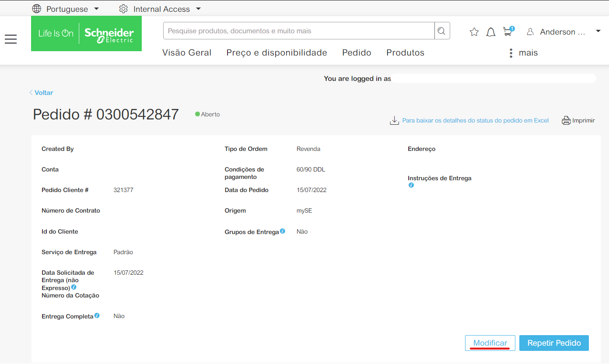Click the Internal Access gear icon
The width and height of the screenshot is (609, 364).
coord(123,9)
